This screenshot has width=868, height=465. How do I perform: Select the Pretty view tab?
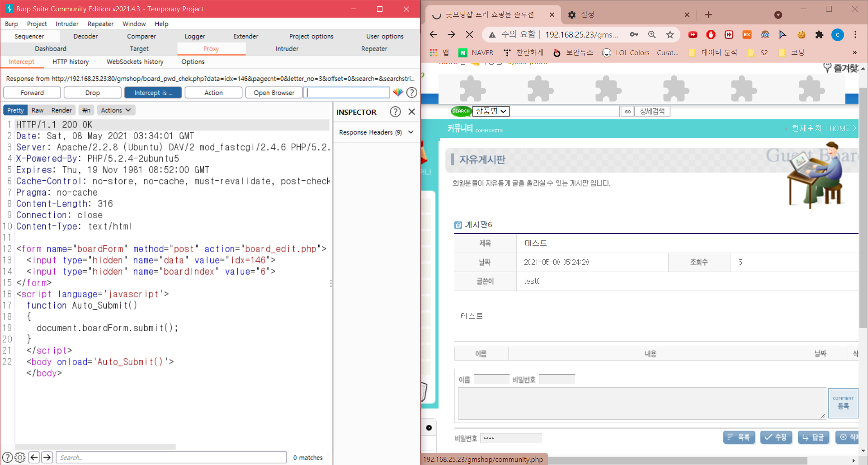coord(15,110)
